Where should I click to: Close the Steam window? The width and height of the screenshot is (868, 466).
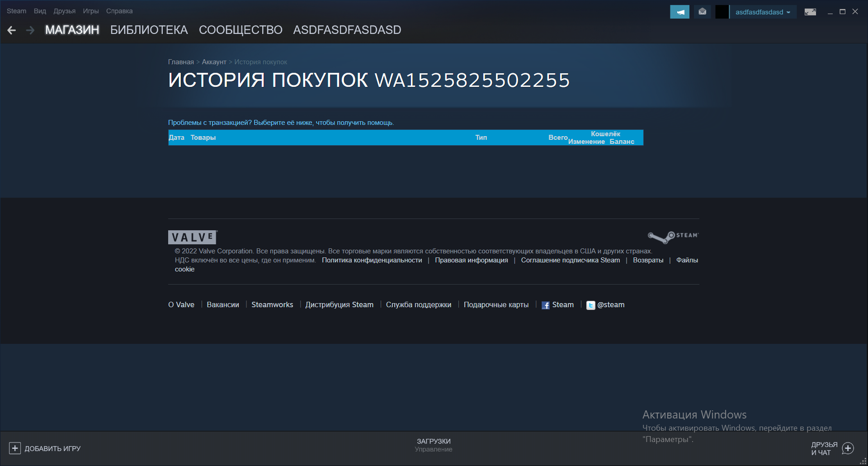pos(855,12)
